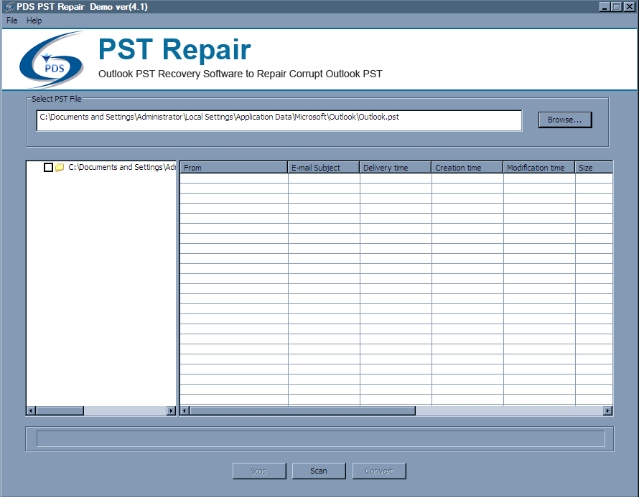Click the PDS logo in the banner
This screenshot has width=639, height=497.
[x=52, y=60]
